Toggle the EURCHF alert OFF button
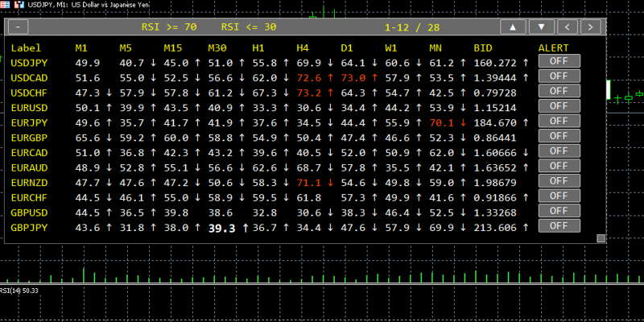Screen dimensions: 644x322 pos(559,196)
